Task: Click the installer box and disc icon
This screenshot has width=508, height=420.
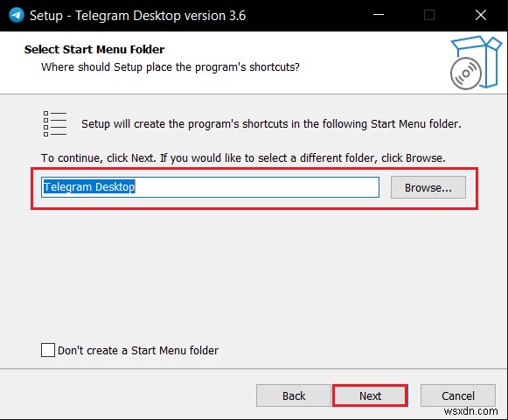Action: click(476, 63)
